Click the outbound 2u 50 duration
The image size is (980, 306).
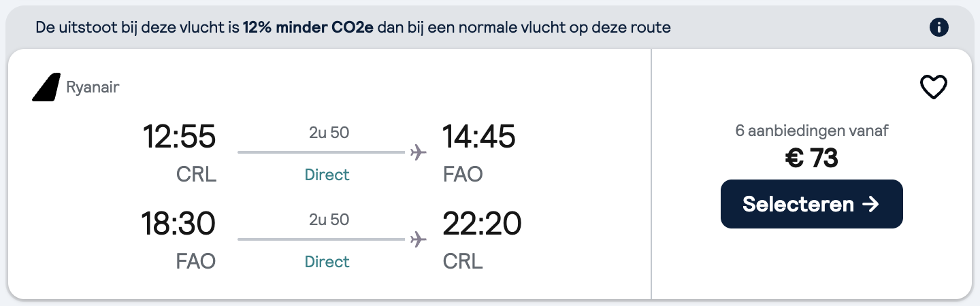pos(329,133)
